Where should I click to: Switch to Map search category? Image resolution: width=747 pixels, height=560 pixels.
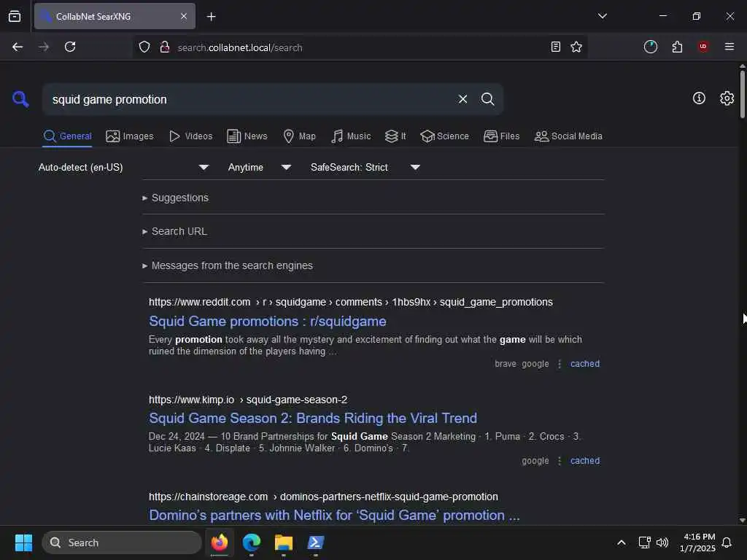[300, 136]
